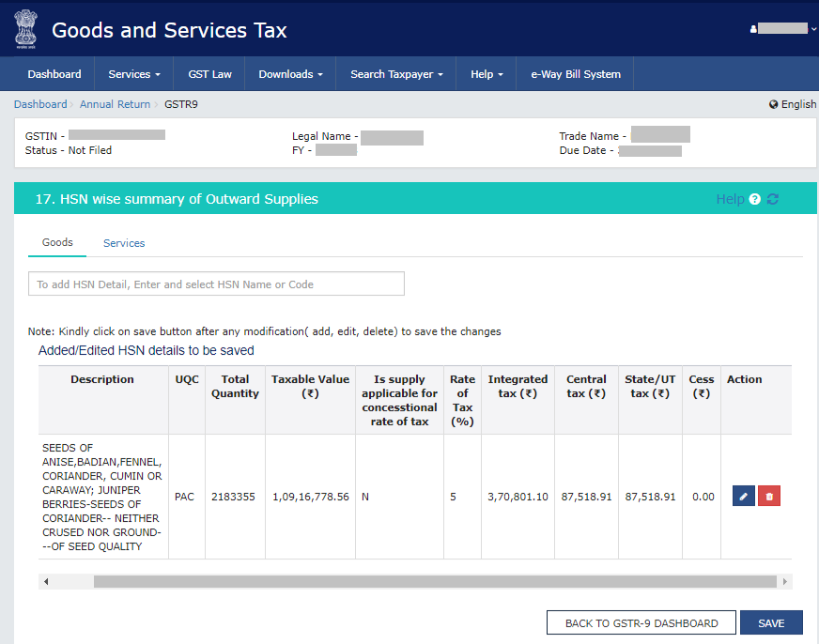The width and height of the screenshot is (819, 644).
Task: Switch to the Services tab
Action: (124, 243)
